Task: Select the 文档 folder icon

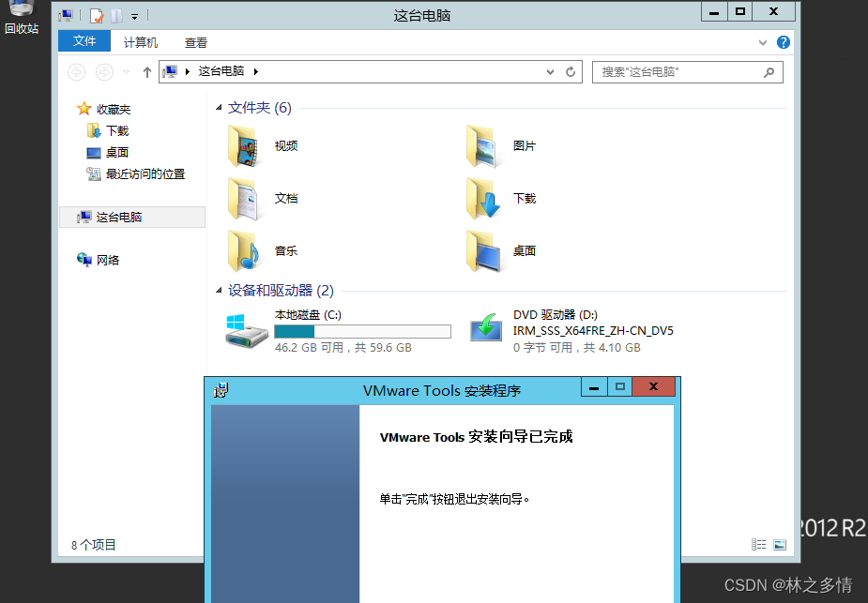Action: 242,199
